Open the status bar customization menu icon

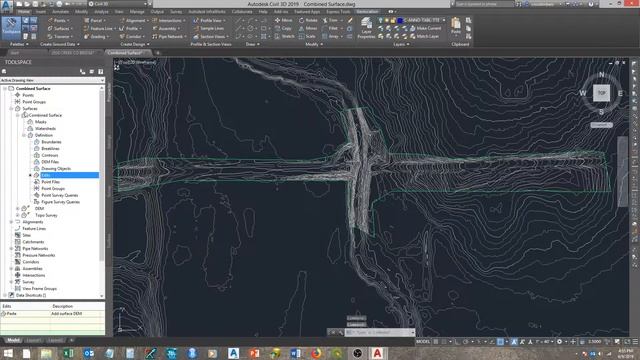coord(635,342)
